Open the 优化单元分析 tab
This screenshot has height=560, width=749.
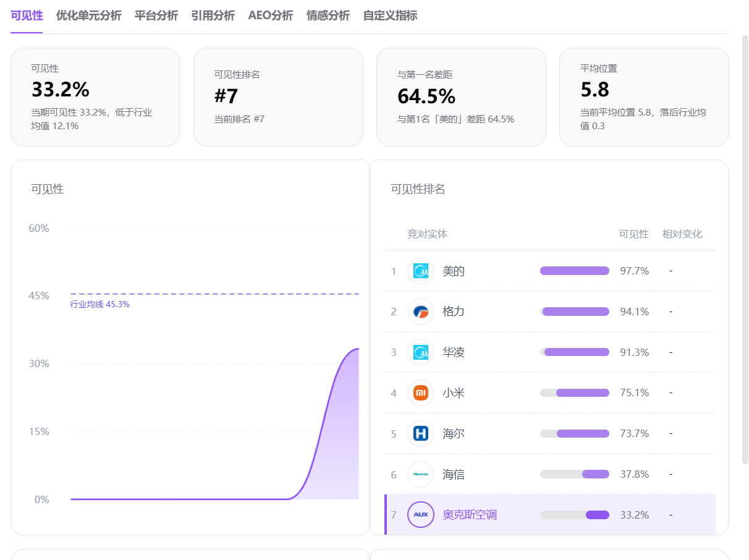(89, 15)
